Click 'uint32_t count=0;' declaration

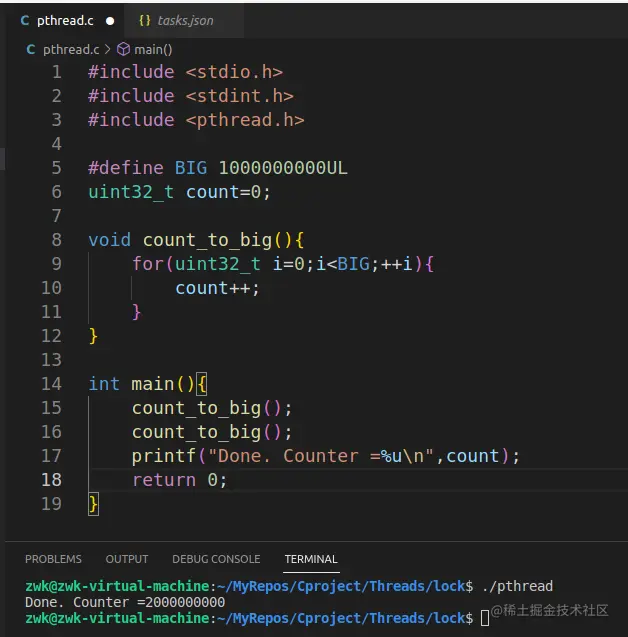[179, 192]
